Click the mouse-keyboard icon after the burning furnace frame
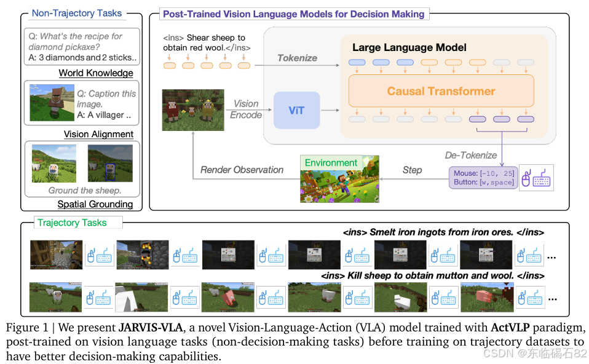Image resolution: width=589 pixels, height=364 pixels. [x=185, y=256]
